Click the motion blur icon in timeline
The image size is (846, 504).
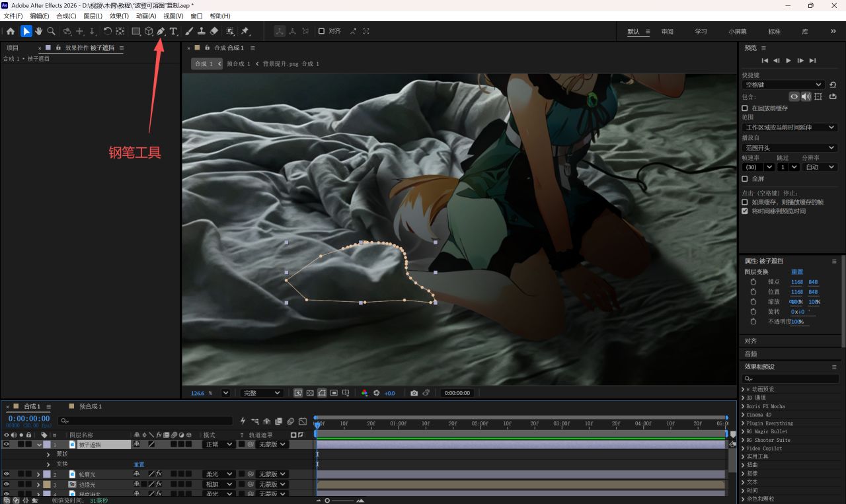[291, 421]
